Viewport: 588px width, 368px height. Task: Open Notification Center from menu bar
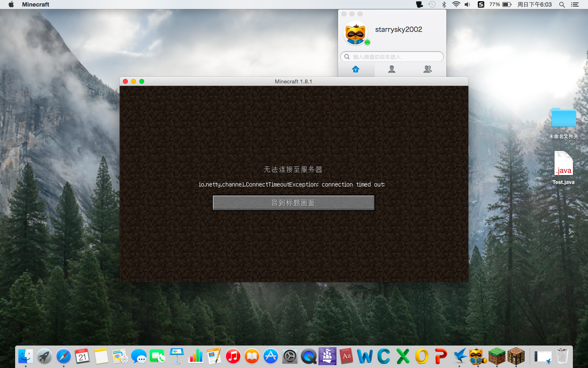click(575, 4)
